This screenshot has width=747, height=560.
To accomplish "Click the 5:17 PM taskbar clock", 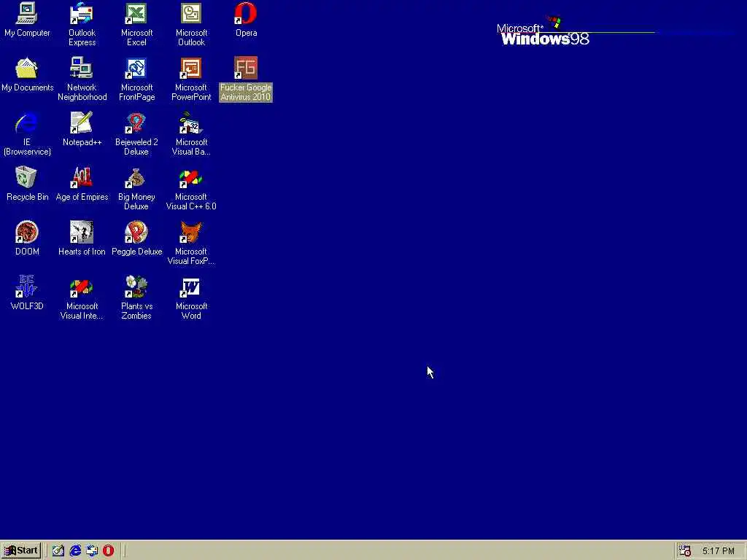I will 718,551.
